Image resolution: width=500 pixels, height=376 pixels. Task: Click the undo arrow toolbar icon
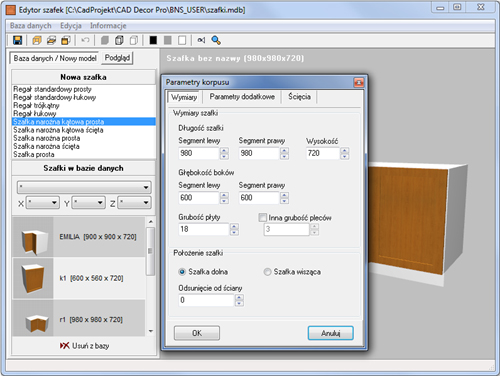tap(85, 40)
